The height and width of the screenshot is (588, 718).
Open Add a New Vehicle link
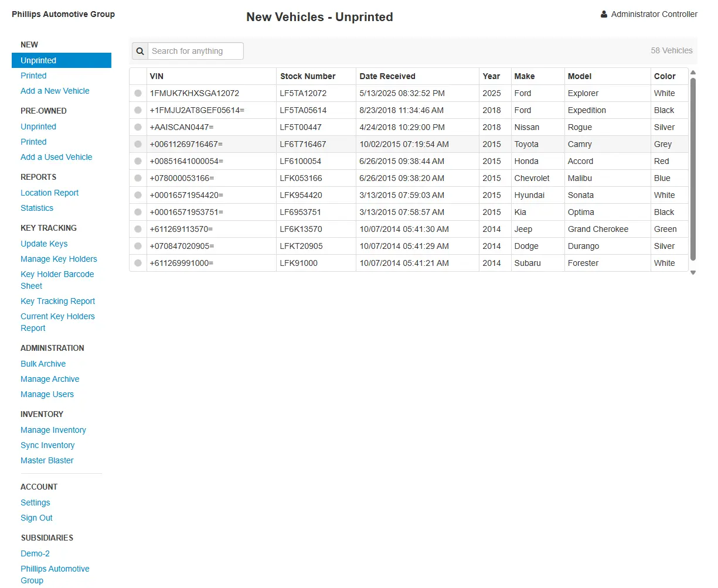click(55, 91)
